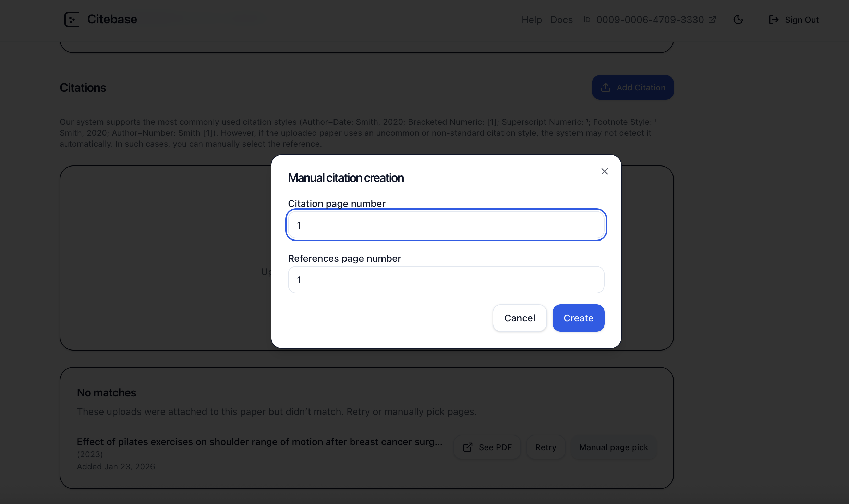Image resolution: width=849 pixels, height=504 pixels.
Task: Click the ORCID iD badge icon
Action: 587,20
